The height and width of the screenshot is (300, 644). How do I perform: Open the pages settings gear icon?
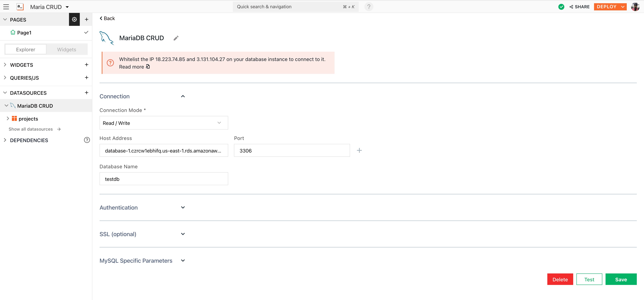pyautogui.click(x=74, y=19)
